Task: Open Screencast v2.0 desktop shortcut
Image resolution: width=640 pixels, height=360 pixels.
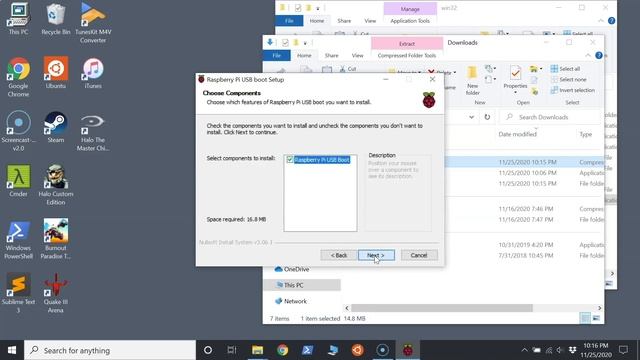Action: coord(18,131)
